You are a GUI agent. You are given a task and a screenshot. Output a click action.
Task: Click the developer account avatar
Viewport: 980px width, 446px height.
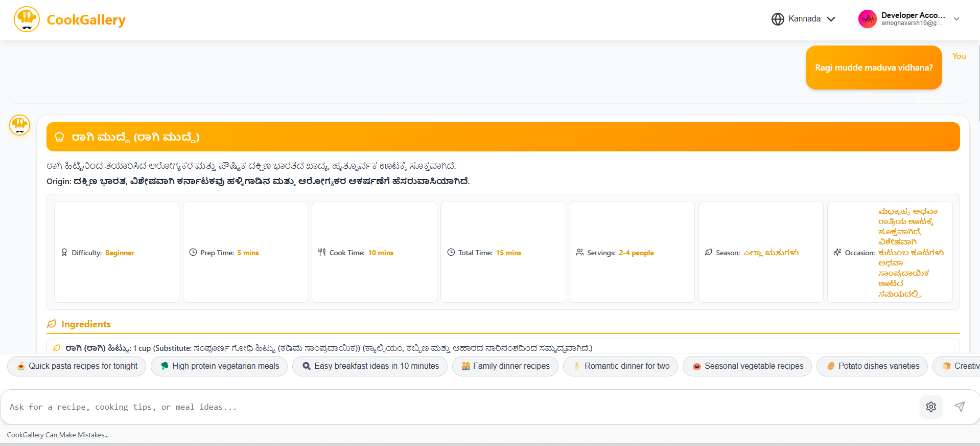(867, 19)
